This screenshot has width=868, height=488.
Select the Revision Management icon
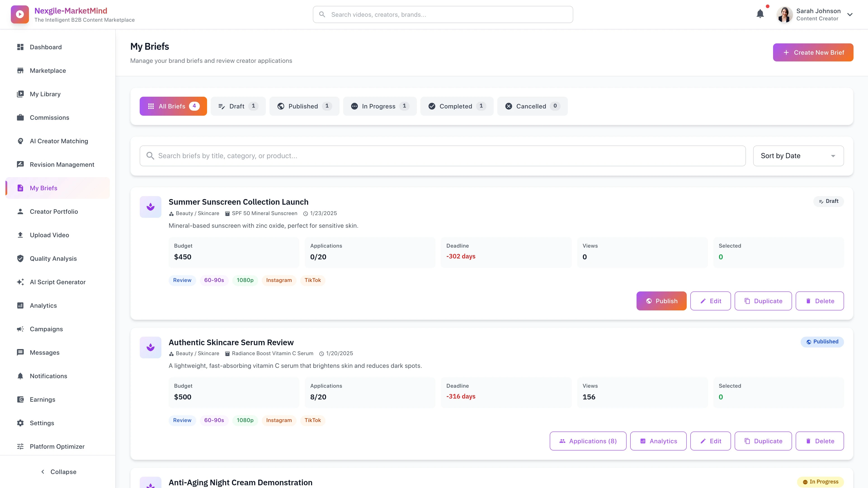click(20, 164)
